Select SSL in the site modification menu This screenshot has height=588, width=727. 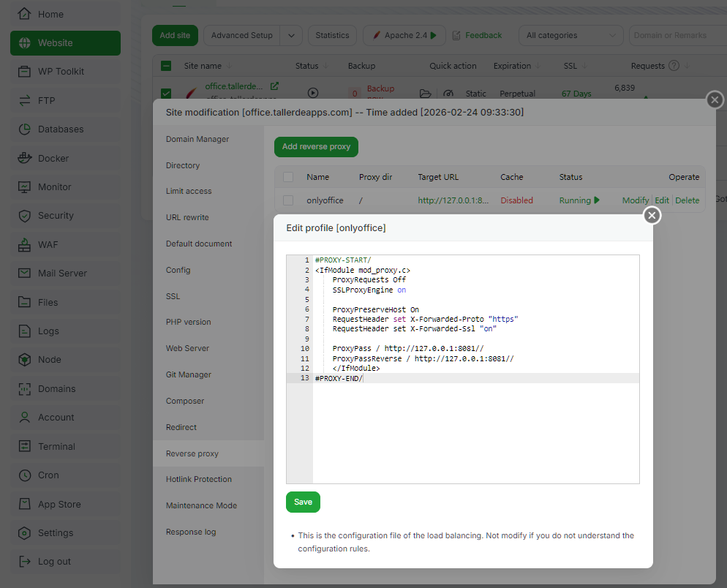tap(173, 296)
